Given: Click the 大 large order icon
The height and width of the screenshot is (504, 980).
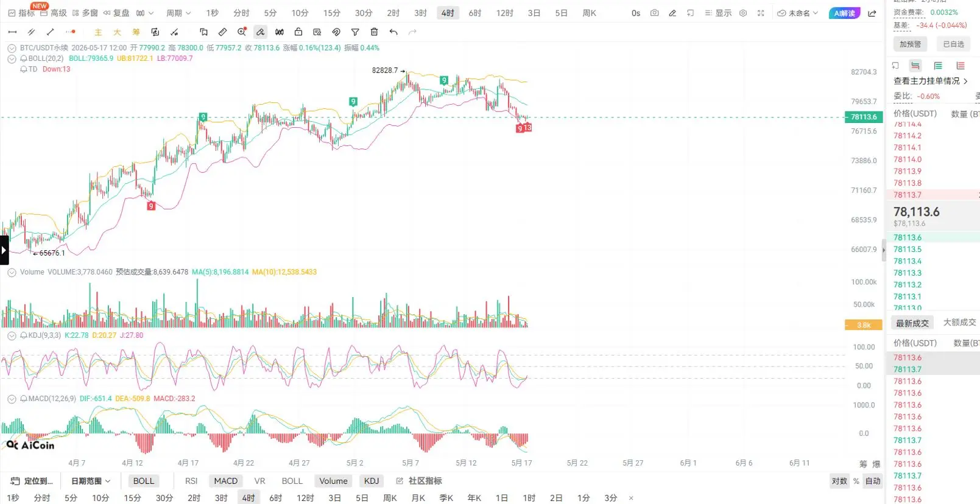Looking at the screenshot, I should 117,32.
